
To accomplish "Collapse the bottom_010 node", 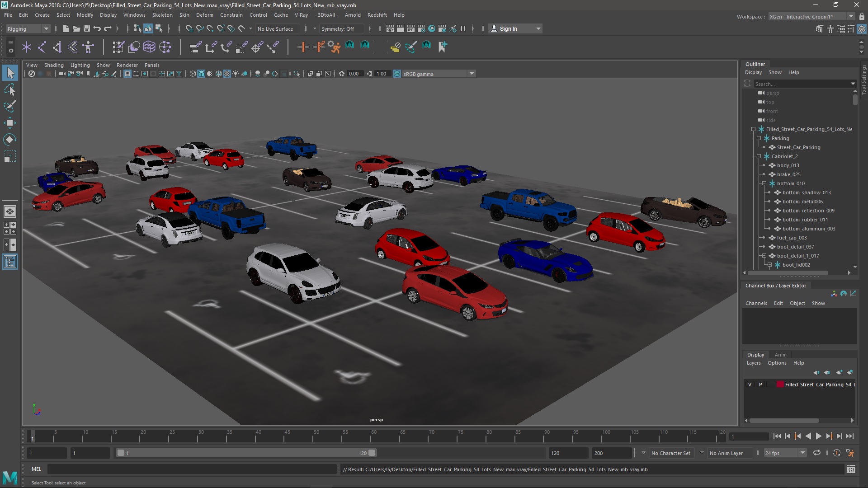I will pyautogui.click(x=764, y=183).
